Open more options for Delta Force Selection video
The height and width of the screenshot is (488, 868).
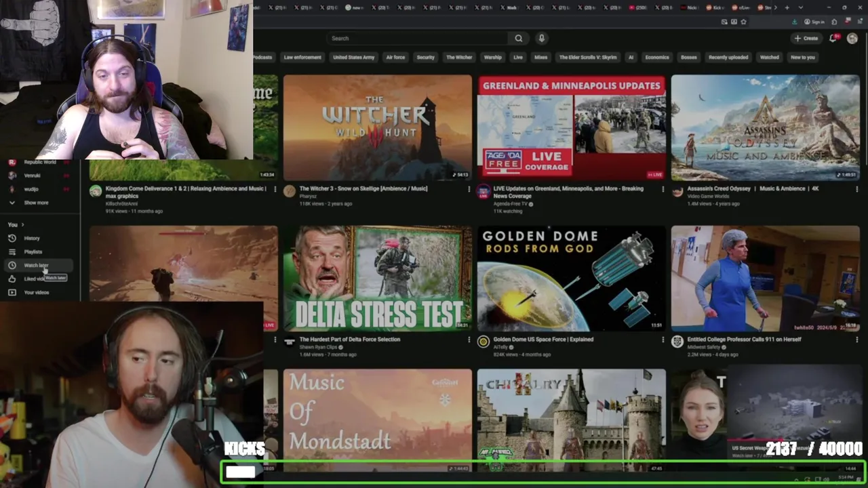(x=469, y=340)
